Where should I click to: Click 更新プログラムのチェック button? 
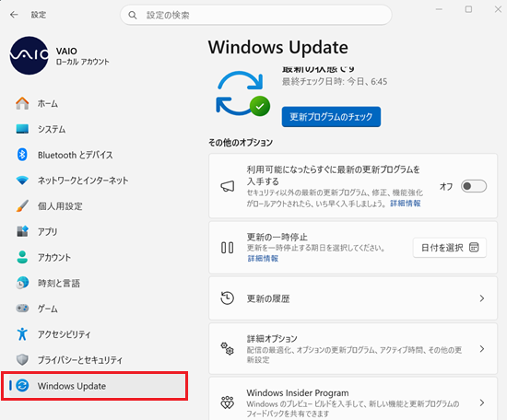pyautogui.click(x=331, y=117)
